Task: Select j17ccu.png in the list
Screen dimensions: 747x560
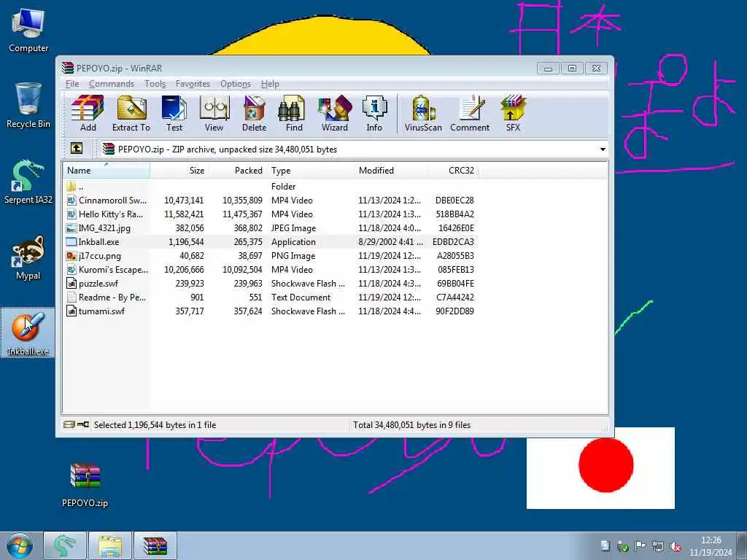Action: [271, 255]
